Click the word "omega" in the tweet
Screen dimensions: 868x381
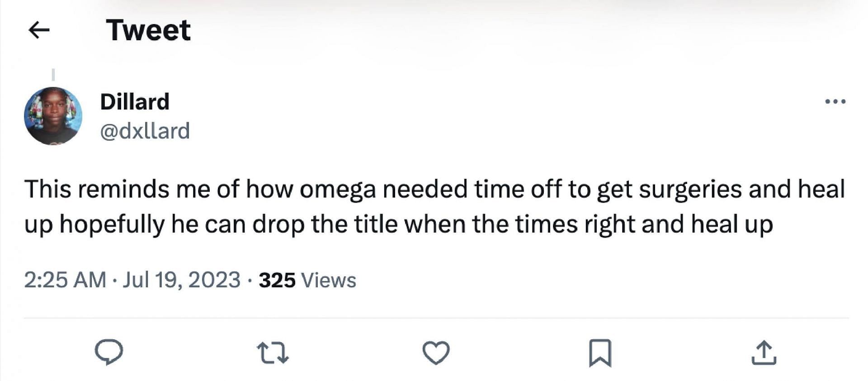pos(338,189)
